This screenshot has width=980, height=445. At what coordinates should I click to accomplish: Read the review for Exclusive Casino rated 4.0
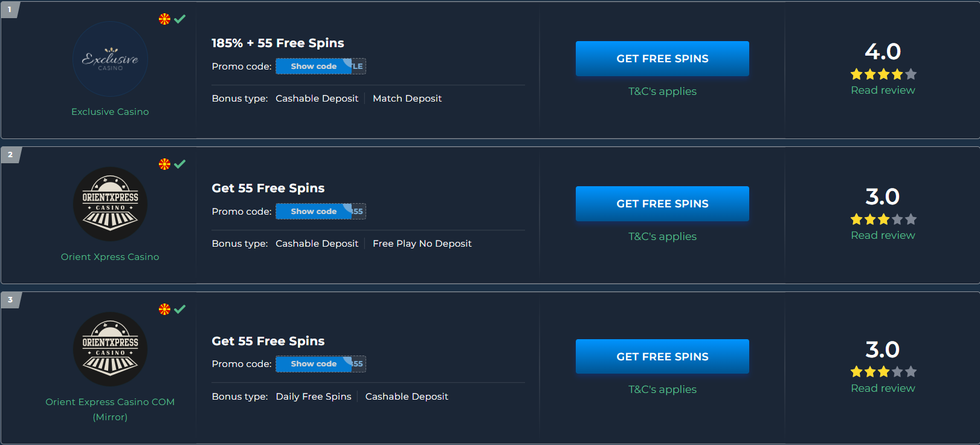coord(883,90)
